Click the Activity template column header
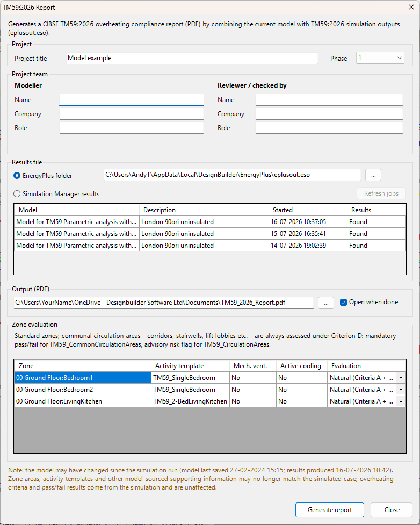420x525 pixels. [190, 365]
